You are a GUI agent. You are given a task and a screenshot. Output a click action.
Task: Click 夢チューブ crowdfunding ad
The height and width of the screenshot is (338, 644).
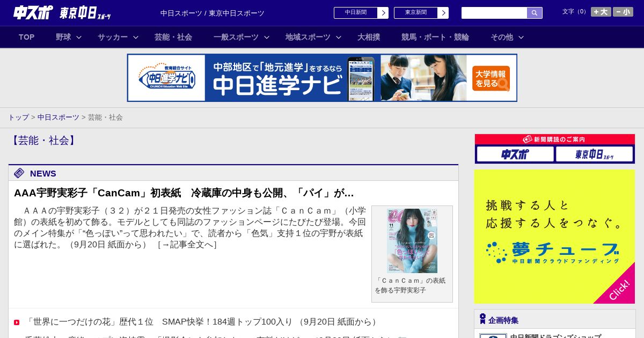(x=554, y=237)
